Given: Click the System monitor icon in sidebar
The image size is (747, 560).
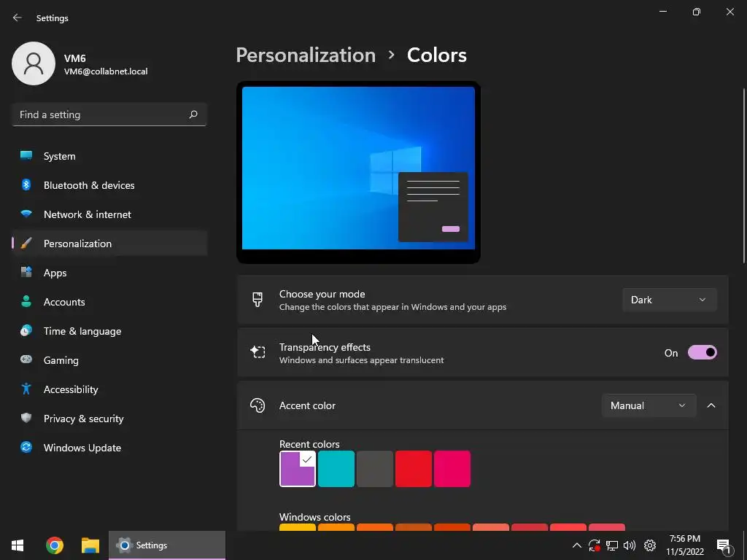Looking at the screenshot, I should [26, 156].
